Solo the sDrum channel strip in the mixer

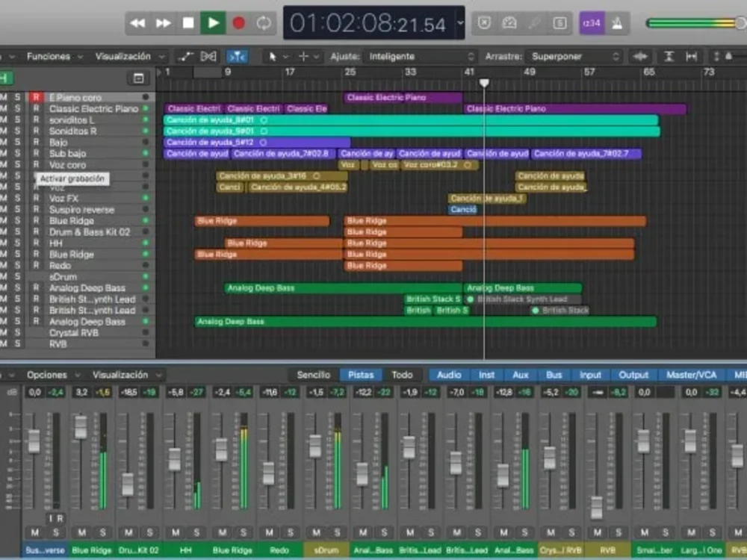(x=338, y=532)
